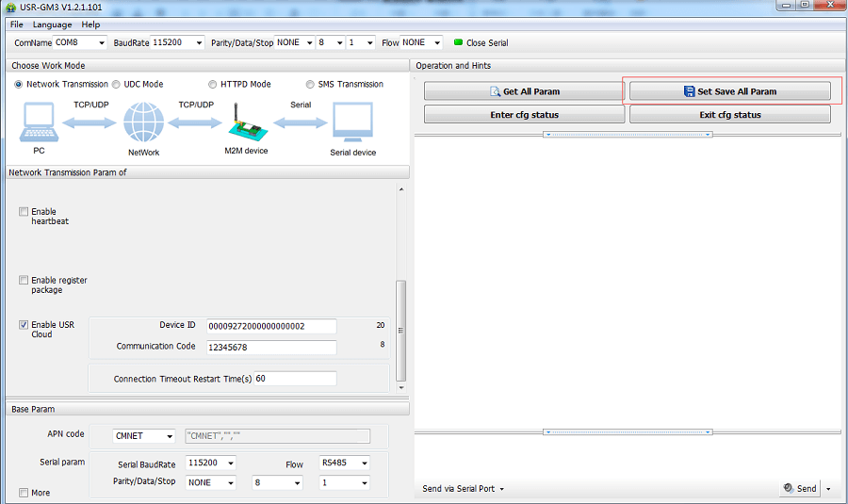
Task: Open the Help menu
Action: (x=90, y=24)
